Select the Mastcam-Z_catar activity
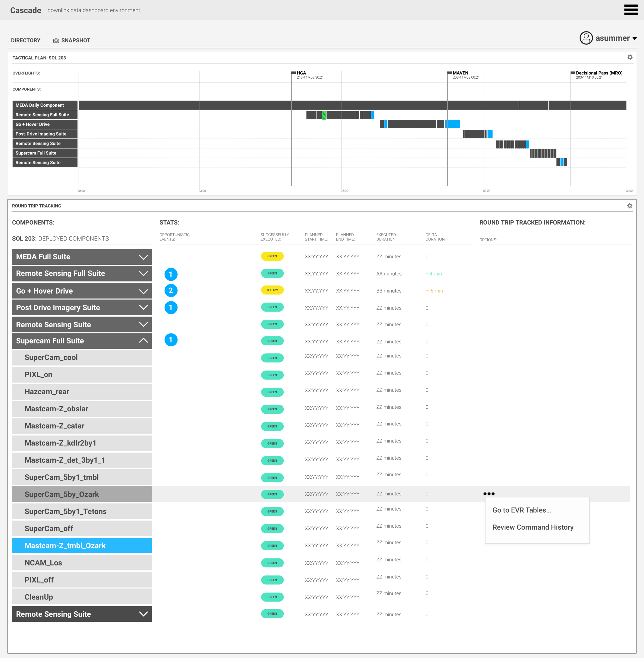644x658 pixels. coord(82,426)
